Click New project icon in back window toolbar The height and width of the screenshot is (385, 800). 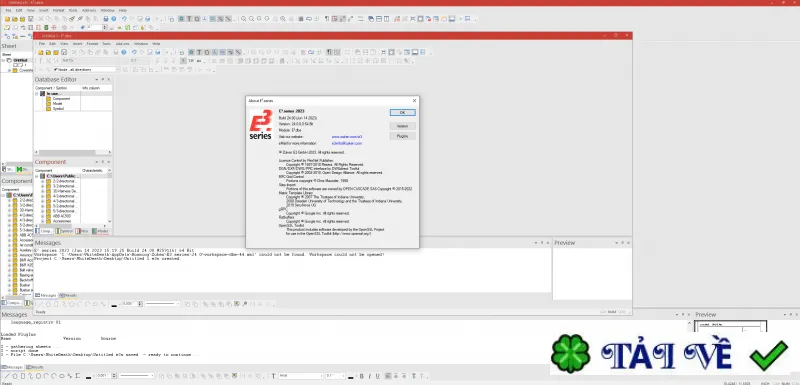click(7, 19)
